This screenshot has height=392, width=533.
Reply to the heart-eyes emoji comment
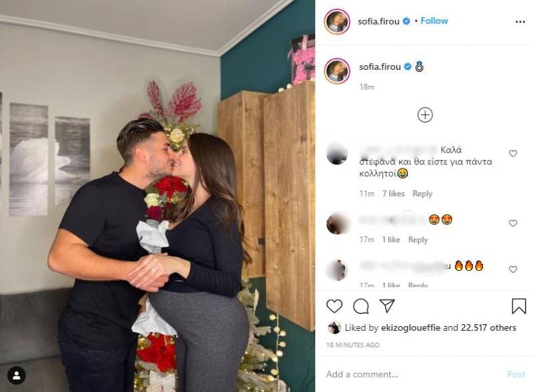click(x=418, y=240)
